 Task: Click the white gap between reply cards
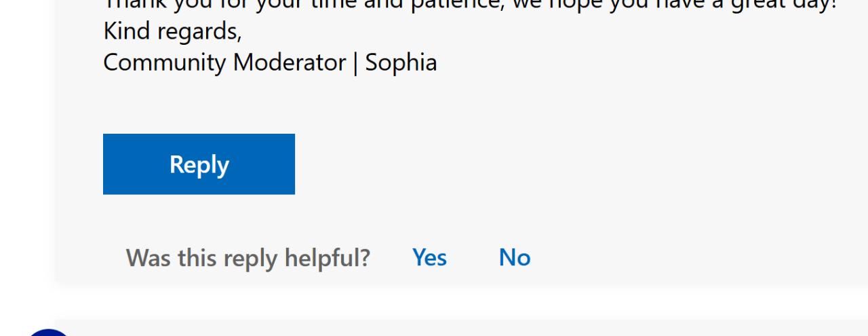(x=461, y=301)
